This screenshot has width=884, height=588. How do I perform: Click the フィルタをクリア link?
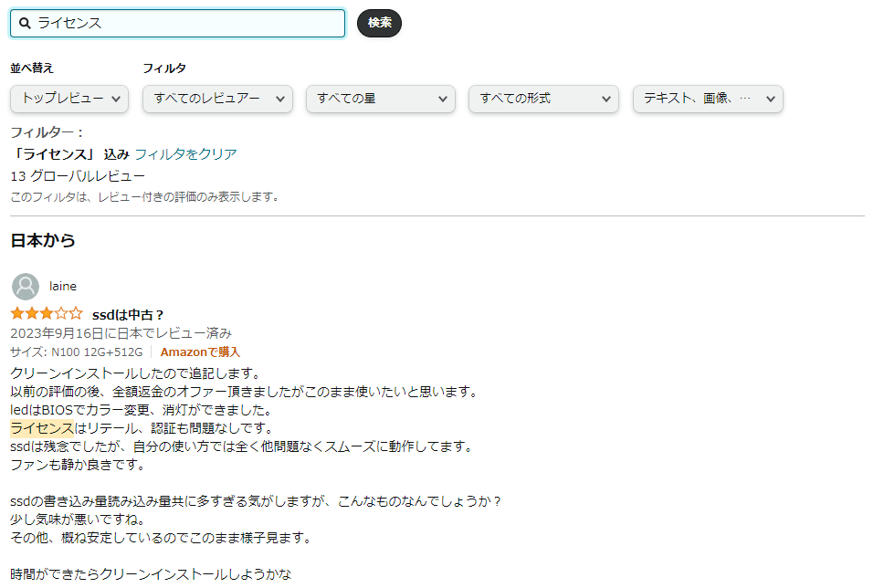tap(185, 154)
